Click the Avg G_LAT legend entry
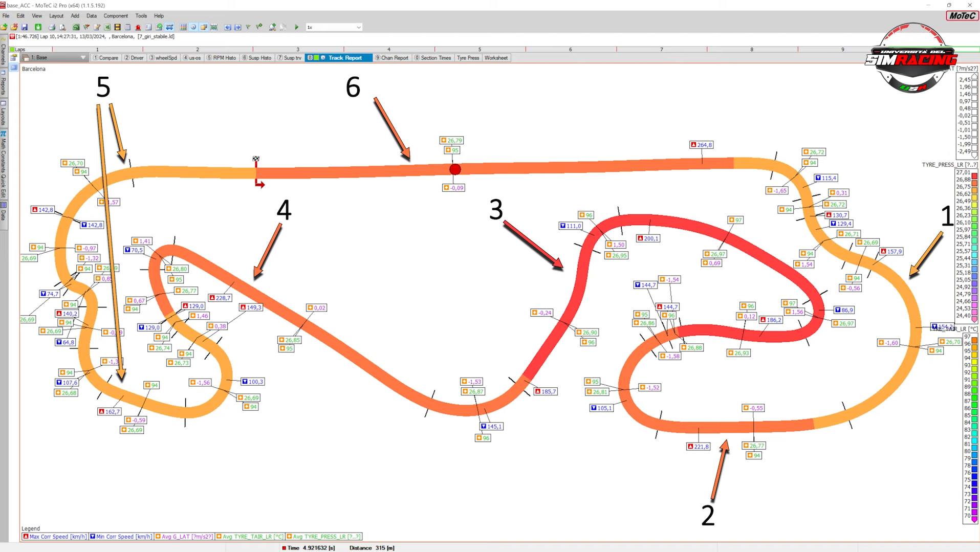 [184, 537]
